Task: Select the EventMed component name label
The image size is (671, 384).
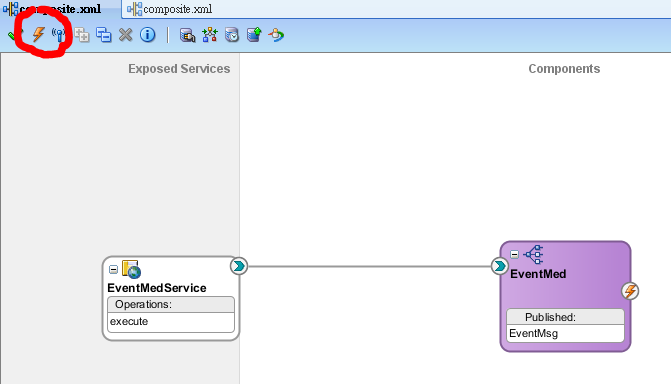Action: 538,274
